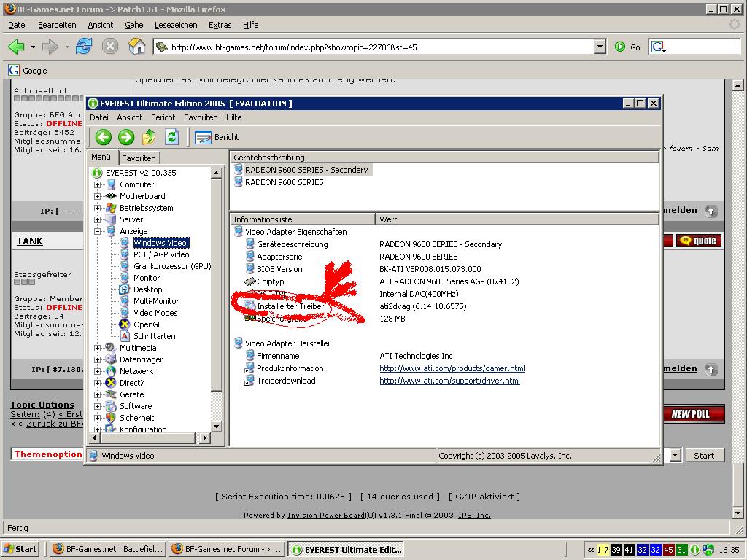Select Schriftarten fonts icon
This screenshot has height=560, width=747.
click(124, 336)
